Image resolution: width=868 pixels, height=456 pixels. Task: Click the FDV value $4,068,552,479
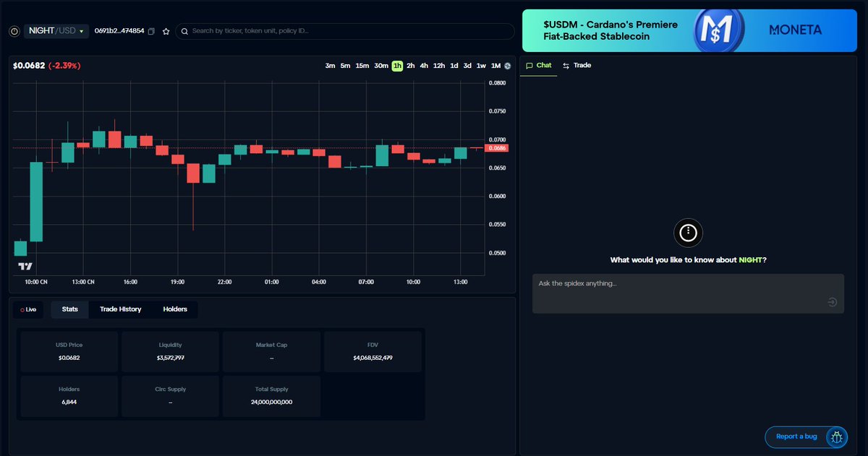tap(373, 358)
